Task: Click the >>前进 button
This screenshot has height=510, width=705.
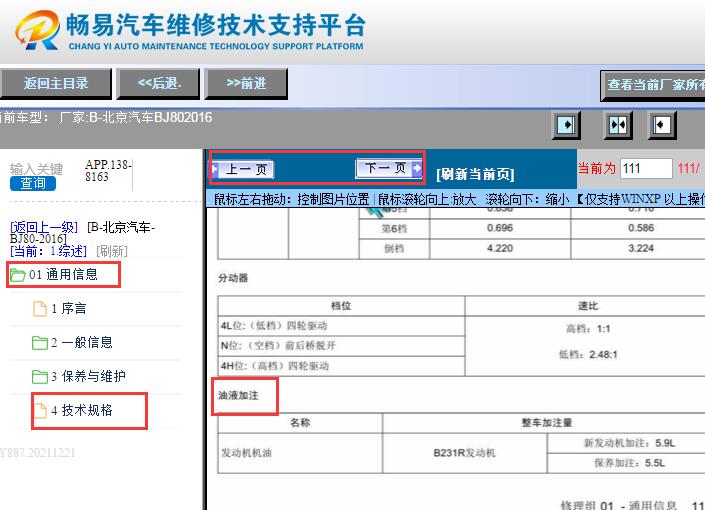Action: [x=246, y=84]
